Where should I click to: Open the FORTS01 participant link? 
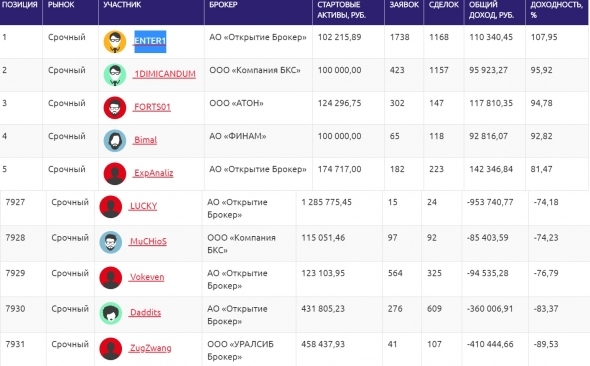pyautogui.click(x=152, y=107)
